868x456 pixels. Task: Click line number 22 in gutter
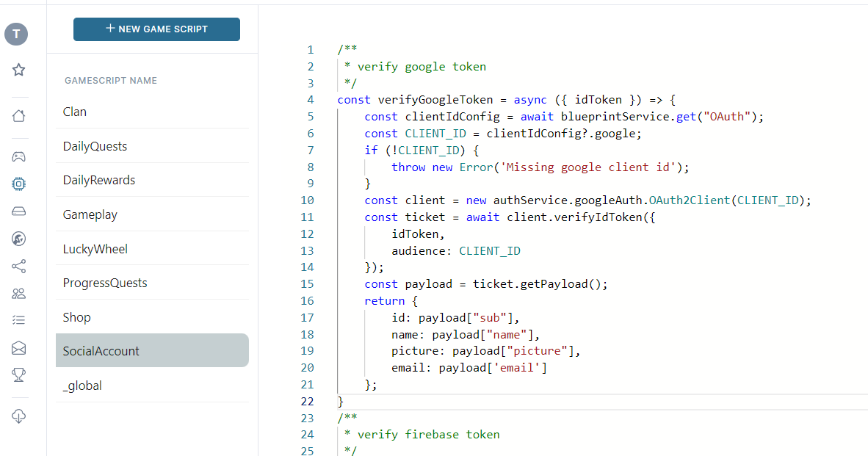click(x=307, y=401)
